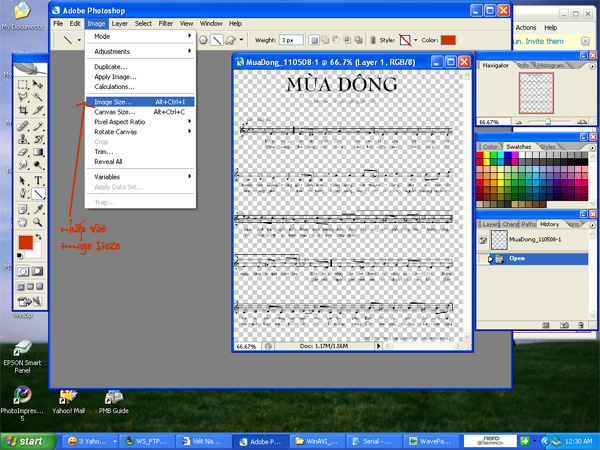Choose Full Screen Mode
600x450 pixels.
[x=39, y=286]
